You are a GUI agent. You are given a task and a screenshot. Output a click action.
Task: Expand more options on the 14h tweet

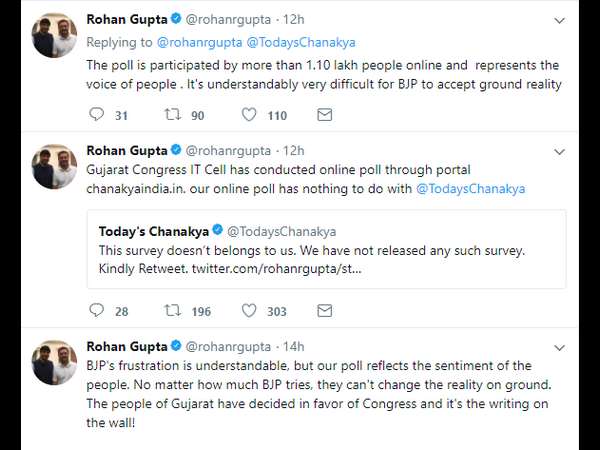pos(558,347)
